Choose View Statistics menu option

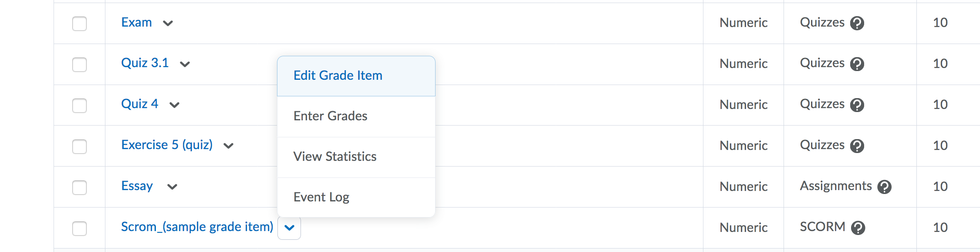[335, 157]
